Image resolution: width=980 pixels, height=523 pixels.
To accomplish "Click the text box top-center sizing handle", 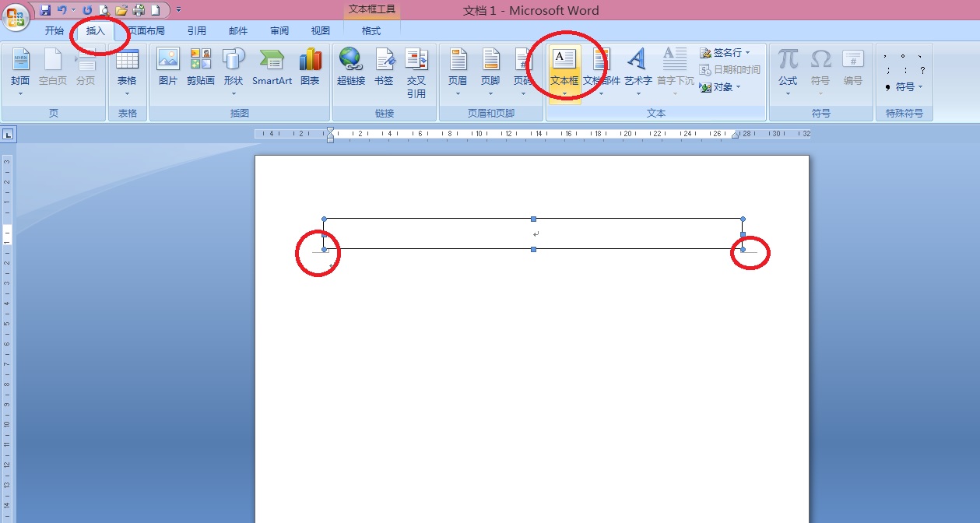I will 533,219.
